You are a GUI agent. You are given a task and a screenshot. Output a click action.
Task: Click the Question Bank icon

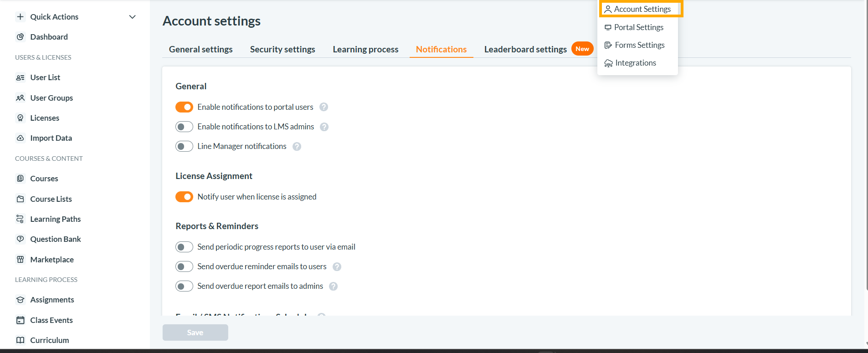(20, 239)
